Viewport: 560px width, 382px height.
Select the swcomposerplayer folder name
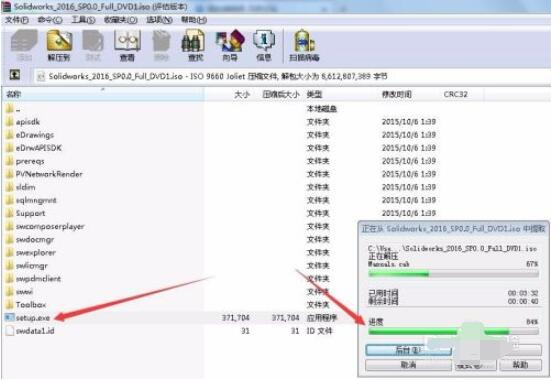(x=50, y=226)
